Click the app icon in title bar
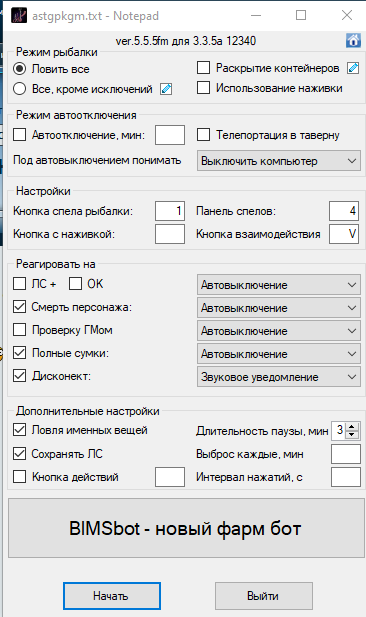Viewport: 366px width, 617px height. pyautogui.click(x=19, y=16)
